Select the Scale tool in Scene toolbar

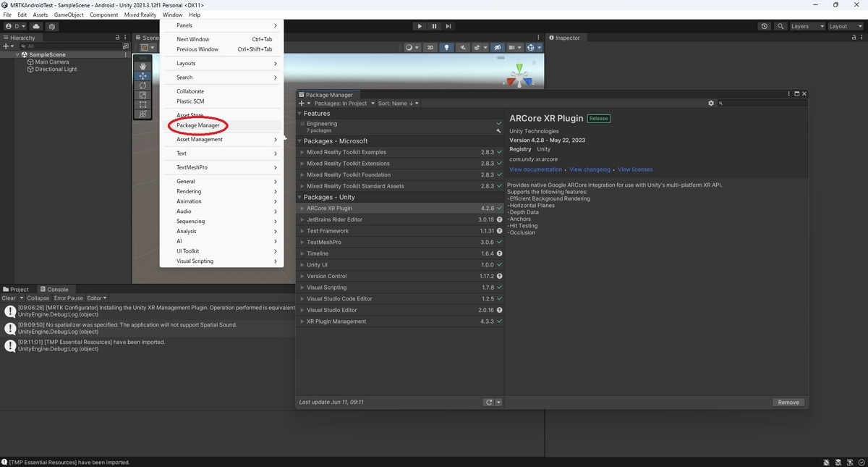(x=142, y=95)
